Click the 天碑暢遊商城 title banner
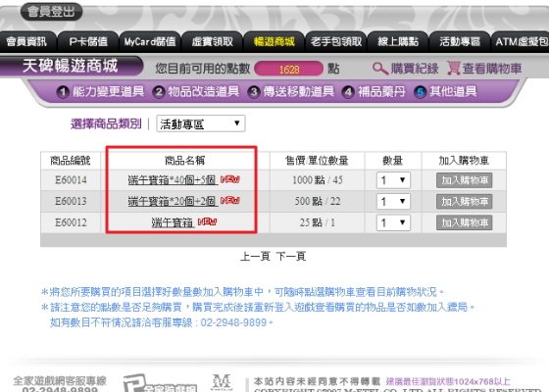This screenshot has width=549, height=392. (x=71, y=66)
